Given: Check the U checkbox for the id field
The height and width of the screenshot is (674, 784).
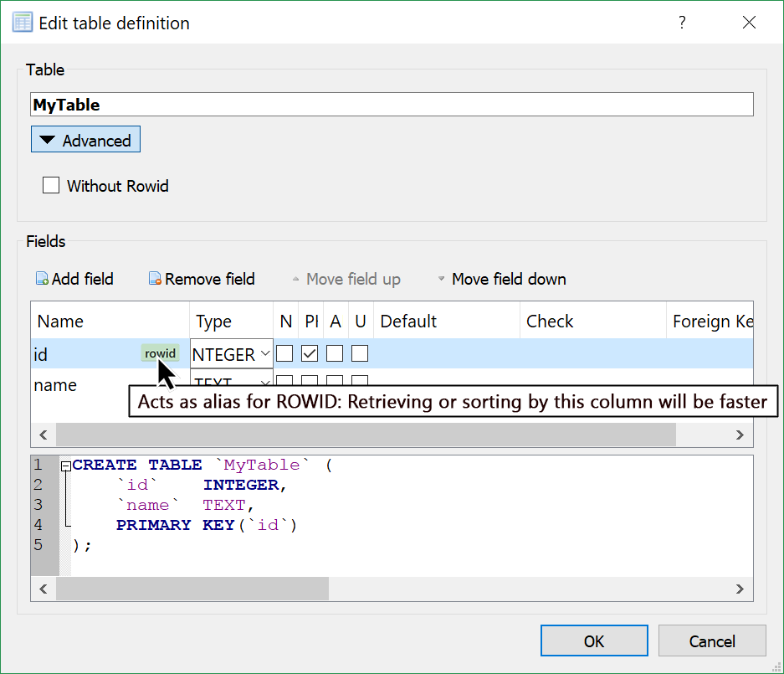Looking at the screenshot, I should click(x=359, y=353).
